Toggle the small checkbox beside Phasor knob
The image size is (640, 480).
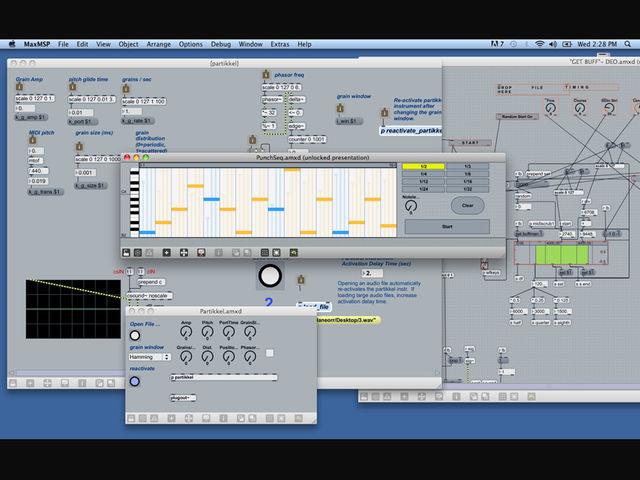click(x=269, y=353)
